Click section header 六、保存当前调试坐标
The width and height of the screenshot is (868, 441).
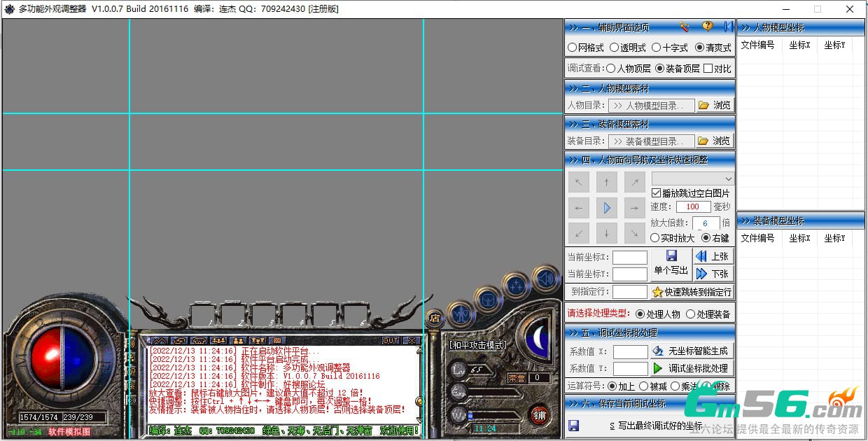650,403
